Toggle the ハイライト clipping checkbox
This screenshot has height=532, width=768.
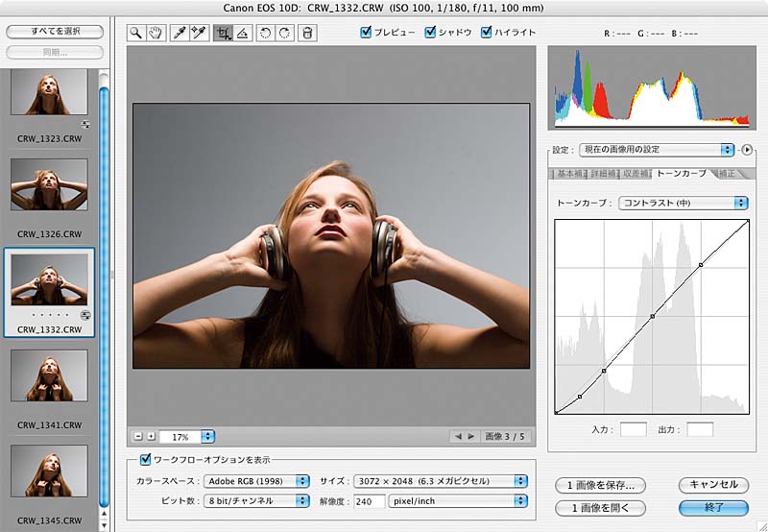[486, 33]
